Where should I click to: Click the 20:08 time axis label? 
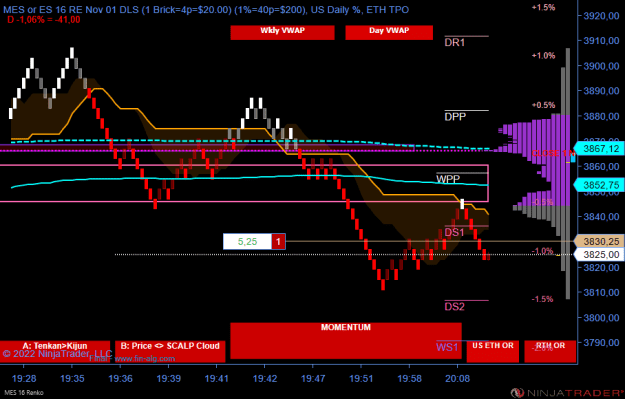457,378
